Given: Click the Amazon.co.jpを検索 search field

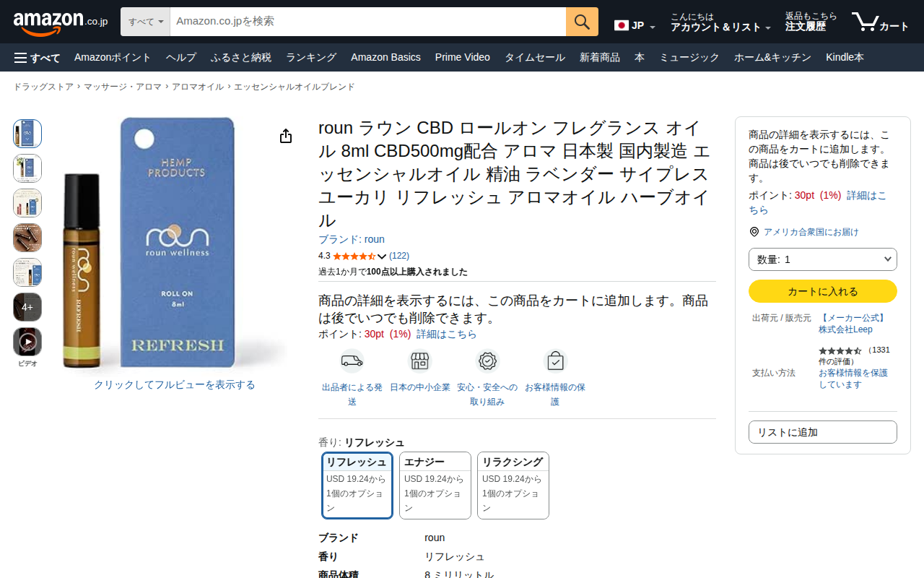Looking at the screenshot, I should click(368, 22).
